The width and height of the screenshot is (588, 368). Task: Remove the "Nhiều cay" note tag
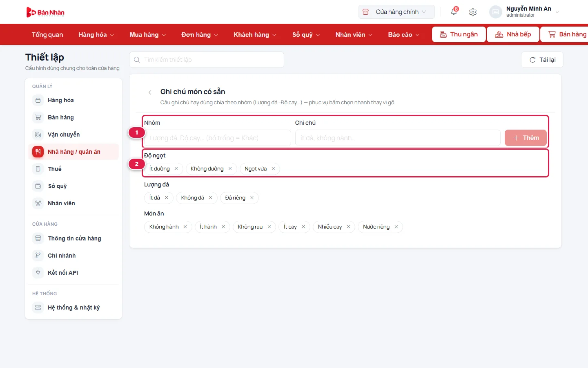(348, 227)
